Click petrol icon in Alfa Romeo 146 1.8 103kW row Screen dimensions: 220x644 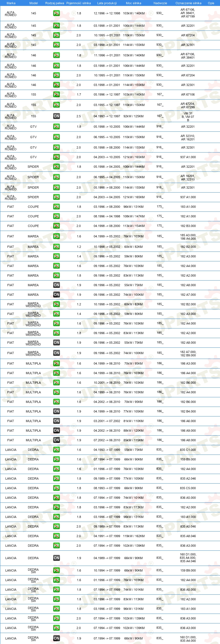57,55
